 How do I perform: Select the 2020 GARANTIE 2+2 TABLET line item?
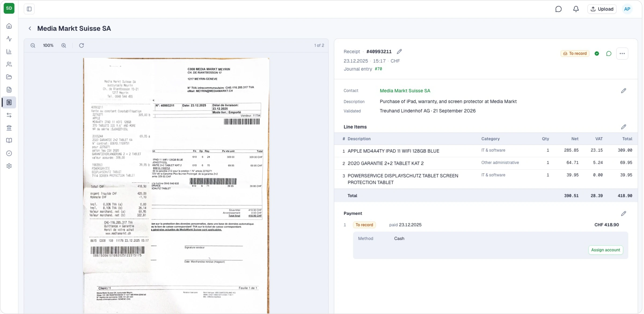point(486,163)
